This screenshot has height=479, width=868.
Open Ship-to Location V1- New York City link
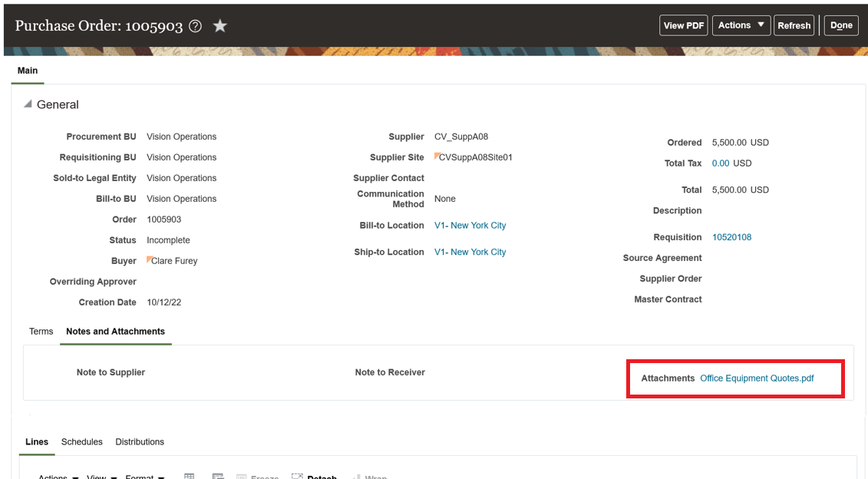pos(470,252)
